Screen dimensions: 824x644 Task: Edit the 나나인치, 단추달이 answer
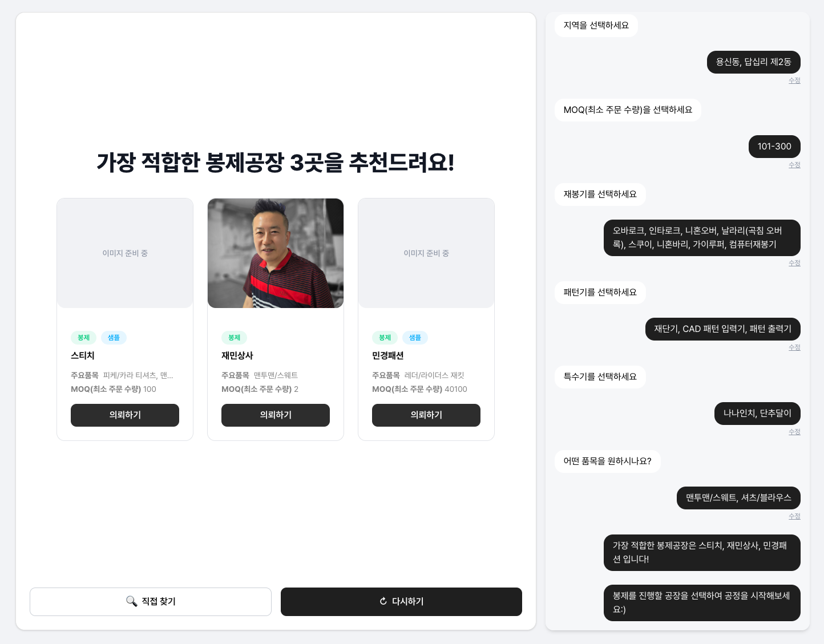[794, 432]
